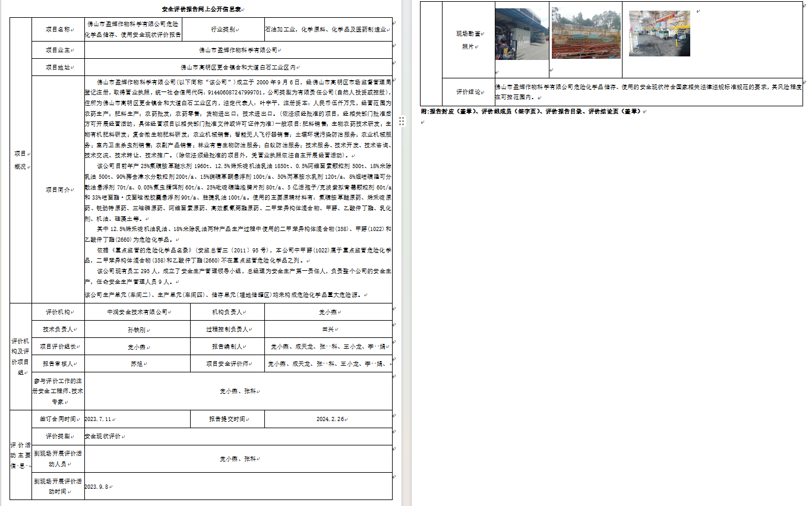Click the 过程控制负责人 label cell

[228, 329]
